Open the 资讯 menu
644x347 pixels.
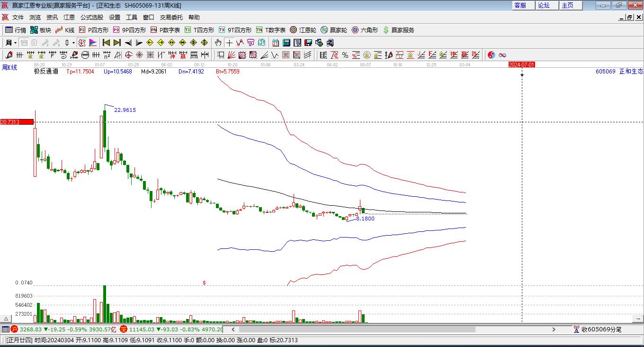coord(52,17)
